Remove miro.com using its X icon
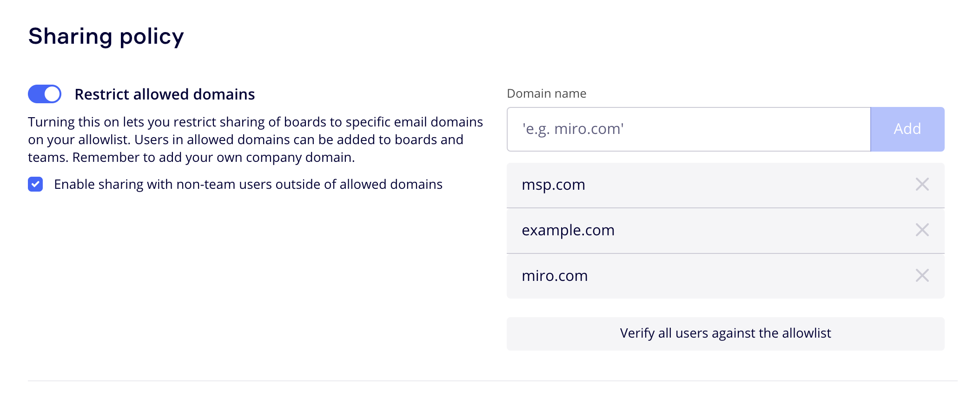Image resolution: width=980 pixels, height=399 pixels. point(922,276)
